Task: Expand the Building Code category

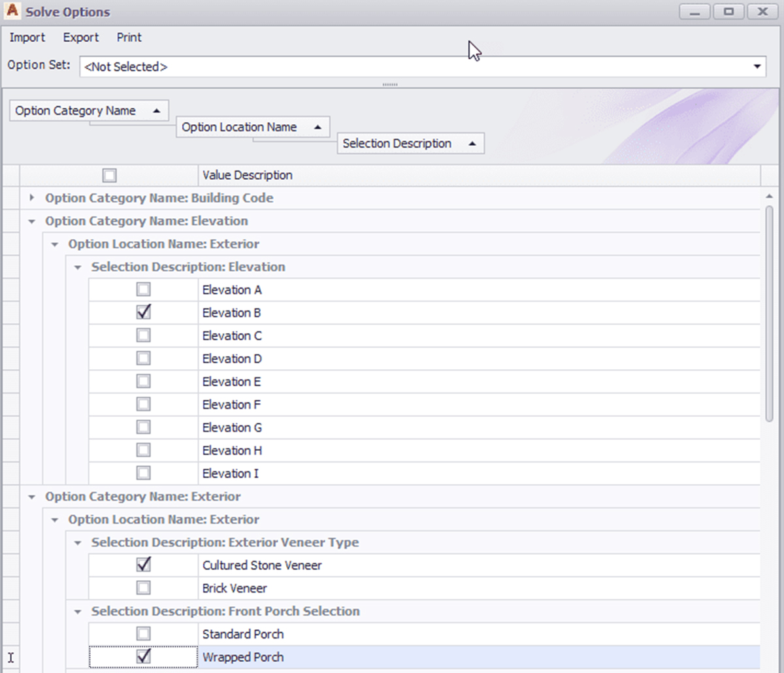Action: click(31, 197)
